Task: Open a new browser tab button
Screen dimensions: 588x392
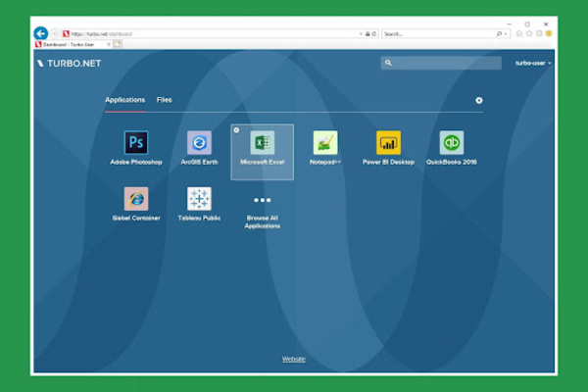Action: [118, 44]
